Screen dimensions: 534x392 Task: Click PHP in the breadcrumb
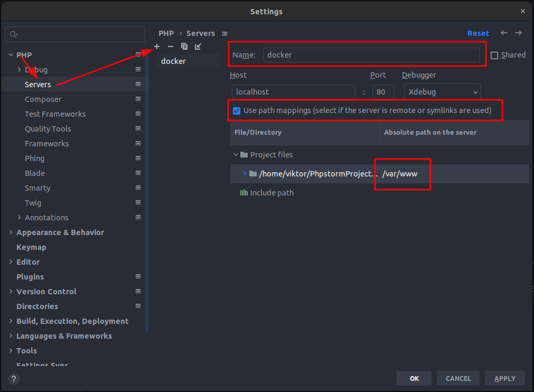[166, 33]
